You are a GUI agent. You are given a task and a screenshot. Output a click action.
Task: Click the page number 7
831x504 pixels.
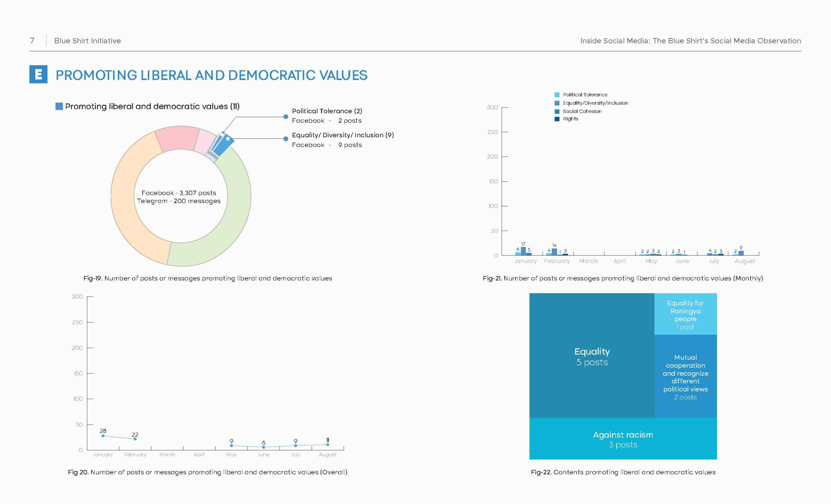(32, 41)
